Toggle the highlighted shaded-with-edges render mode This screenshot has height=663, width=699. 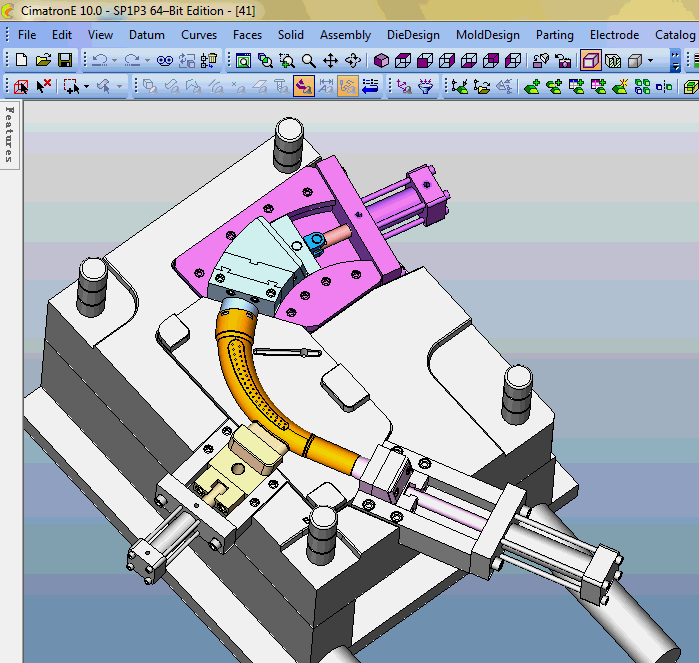coord(591,61)
